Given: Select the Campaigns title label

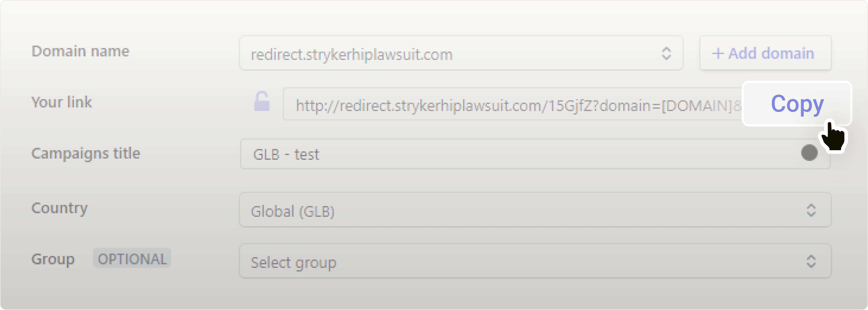Looking at the screenshot, I should (x=86, y=154).
